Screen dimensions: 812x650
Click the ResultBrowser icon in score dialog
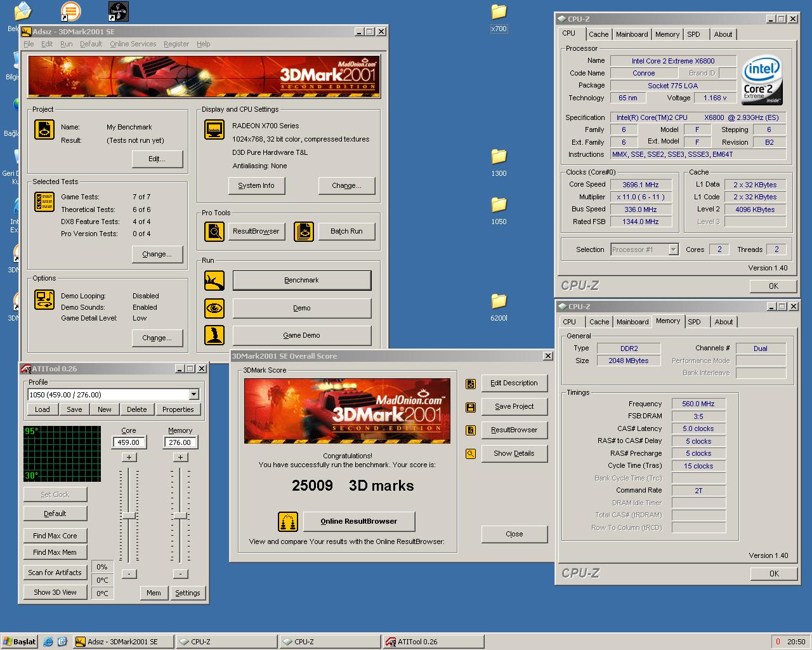(470, 430)
